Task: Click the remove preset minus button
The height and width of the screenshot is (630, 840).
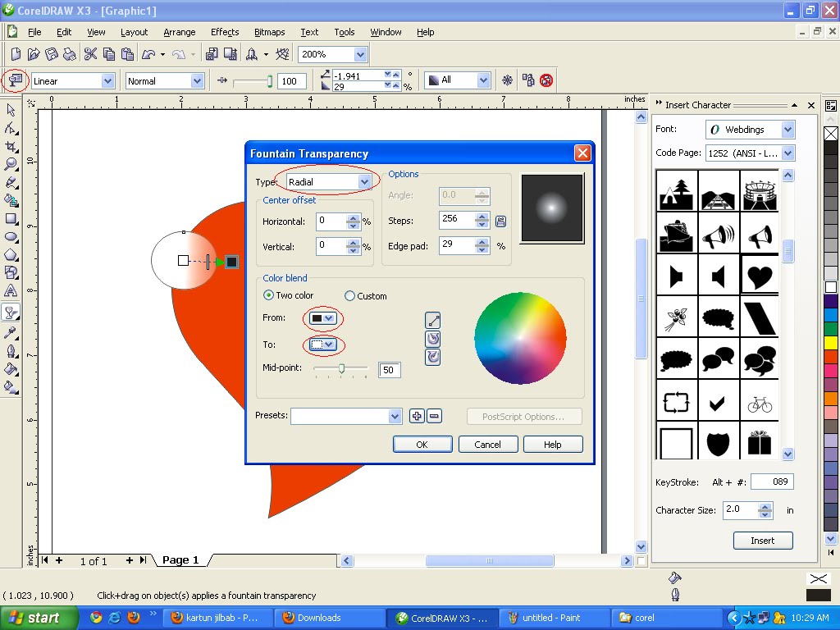Action: click(x=435, y=416)
